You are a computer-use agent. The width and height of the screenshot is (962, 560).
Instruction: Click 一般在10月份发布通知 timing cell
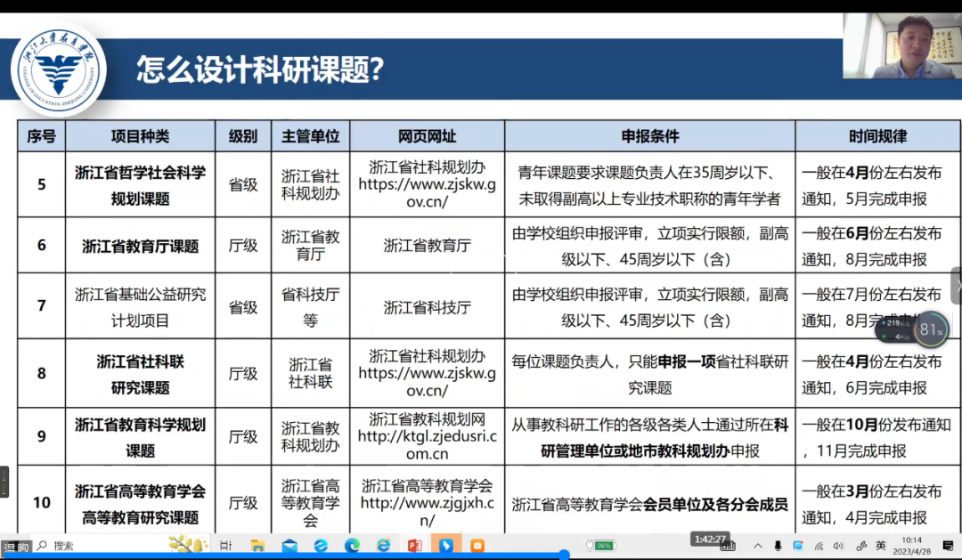878,437
